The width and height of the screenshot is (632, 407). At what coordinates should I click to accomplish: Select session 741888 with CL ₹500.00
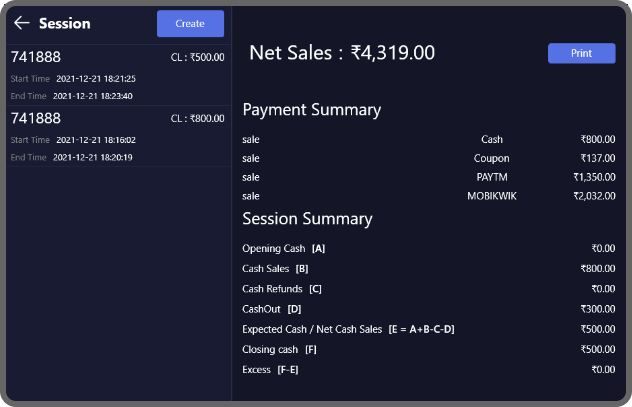point(116,75)
